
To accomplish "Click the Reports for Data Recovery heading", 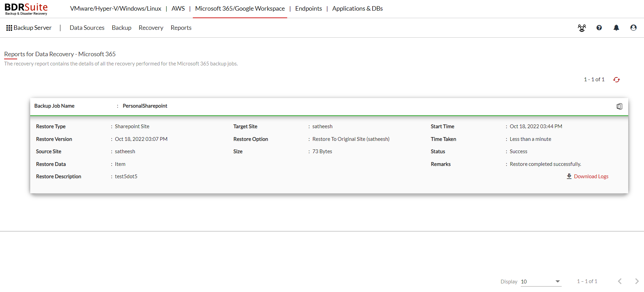I will pos(60,54).
